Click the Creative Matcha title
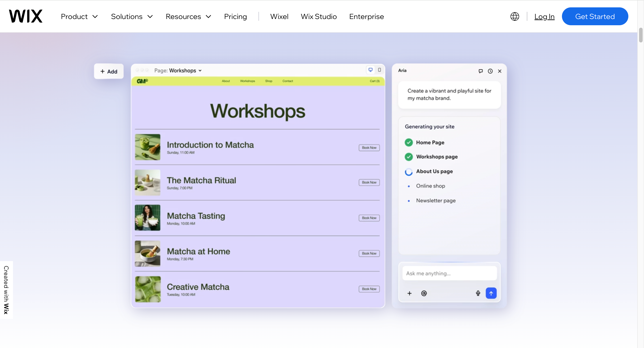Screen dimensions: 644x348 [x=198, y=287]
